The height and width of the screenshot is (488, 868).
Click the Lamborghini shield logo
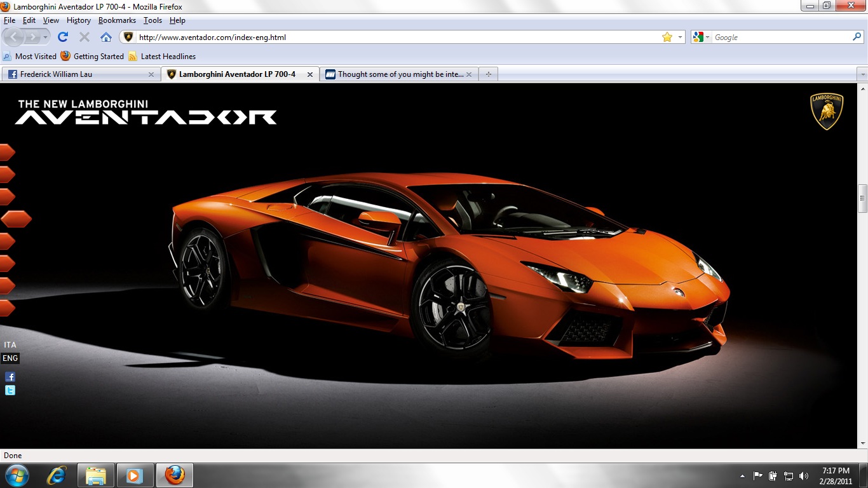pos(826,111)
